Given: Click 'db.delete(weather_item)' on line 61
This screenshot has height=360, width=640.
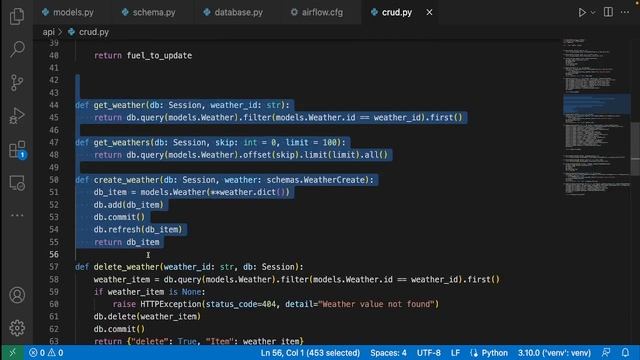Looking at the screenshot, I should [x=147, y=316].
